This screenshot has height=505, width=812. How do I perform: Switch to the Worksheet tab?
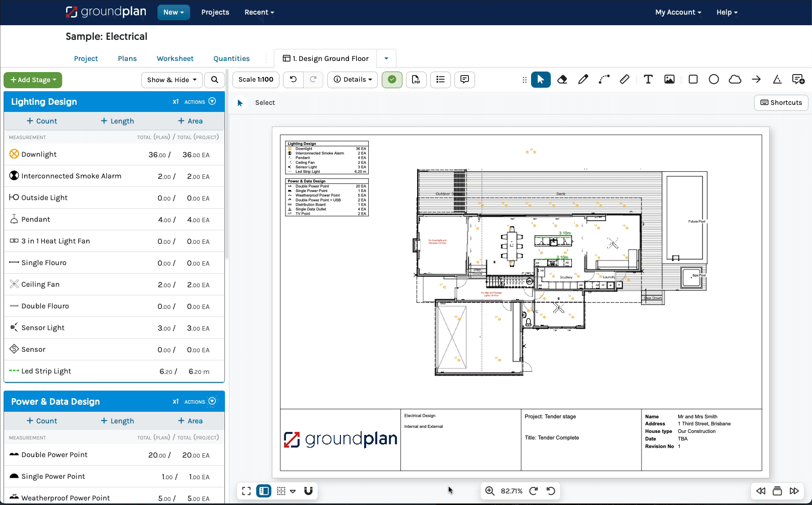coord(175,58)
